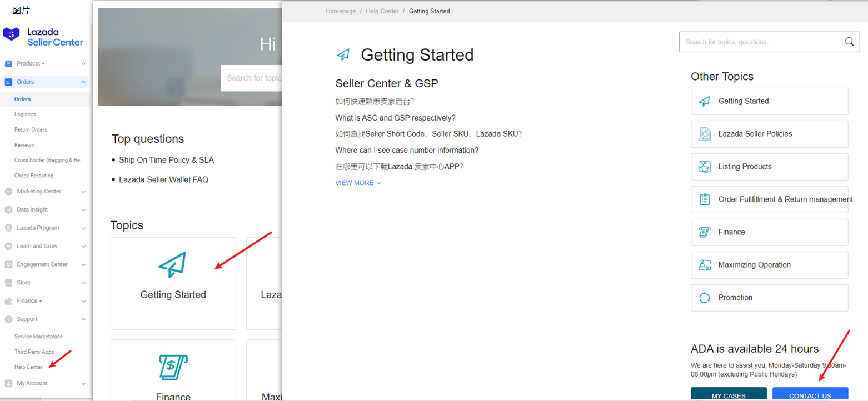Expand the Store menu chevron
This screenshot has height=401, width=868.
coord(83,283)
